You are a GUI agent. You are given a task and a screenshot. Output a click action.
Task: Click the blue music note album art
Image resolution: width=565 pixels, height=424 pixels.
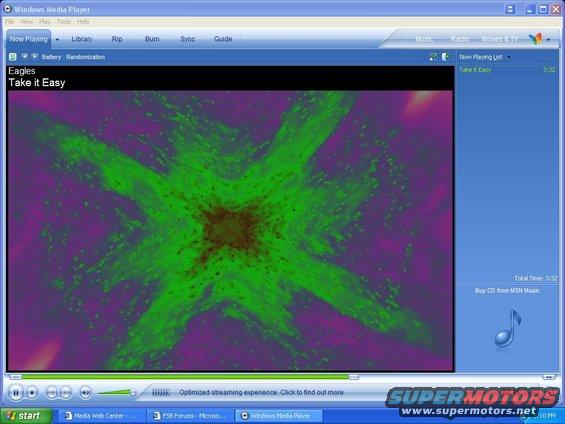click(508, 329)
